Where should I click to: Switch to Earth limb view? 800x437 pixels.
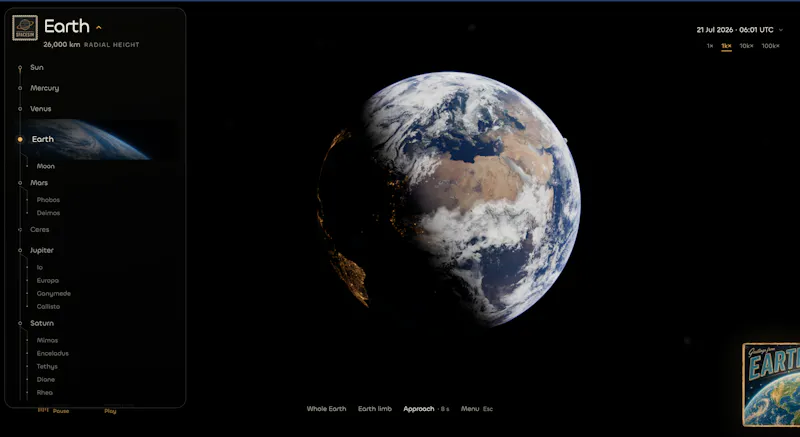[375, 409]
